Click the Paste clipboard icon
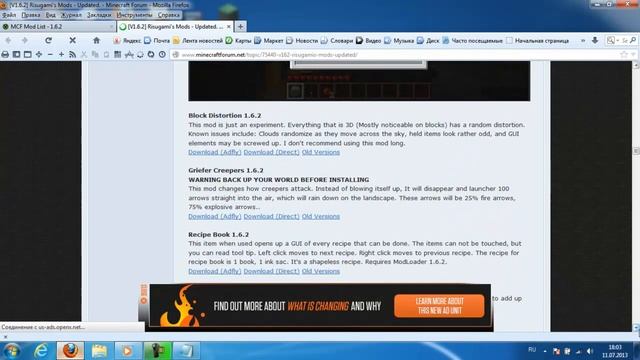The height and width of the screenshot is (360, 640). point(106,54)
